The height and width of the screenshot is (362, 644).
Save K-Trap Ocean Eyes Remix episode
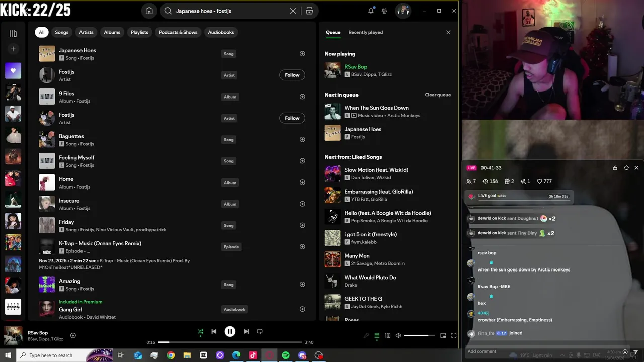tap(302, 246)
